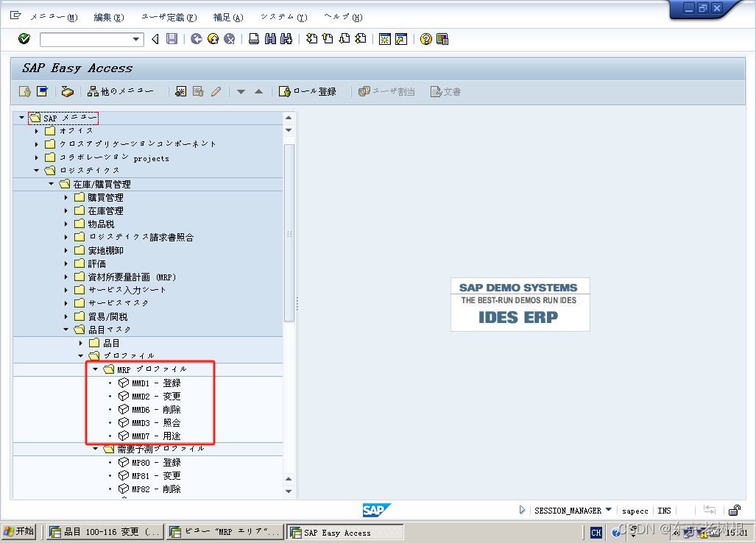Open the 補足(A) menu
The image size is (756, 543).
228,18
